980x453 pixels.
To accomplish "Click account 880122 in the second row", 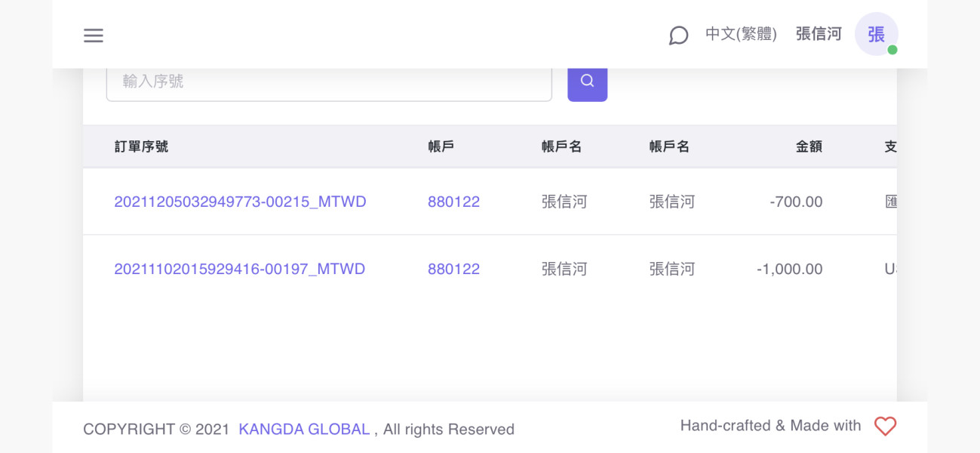I will [453, 269].
